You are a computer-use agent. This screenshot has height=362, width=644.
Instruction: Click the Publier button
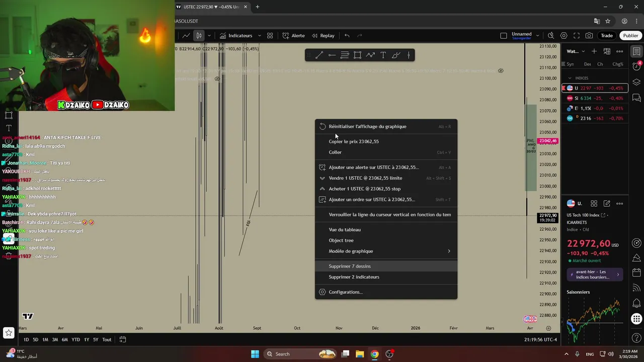(630, 36)
